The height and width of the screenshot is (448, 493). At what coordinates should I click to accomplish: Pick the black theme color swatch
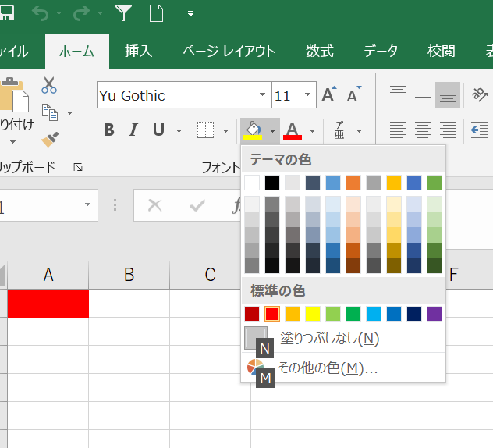pos(272,183)
